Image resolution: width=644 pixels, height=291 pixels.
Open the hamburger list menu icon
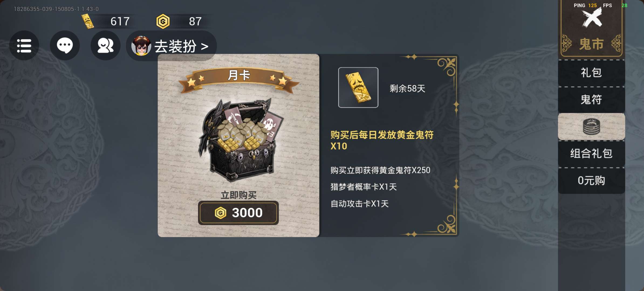24,46
